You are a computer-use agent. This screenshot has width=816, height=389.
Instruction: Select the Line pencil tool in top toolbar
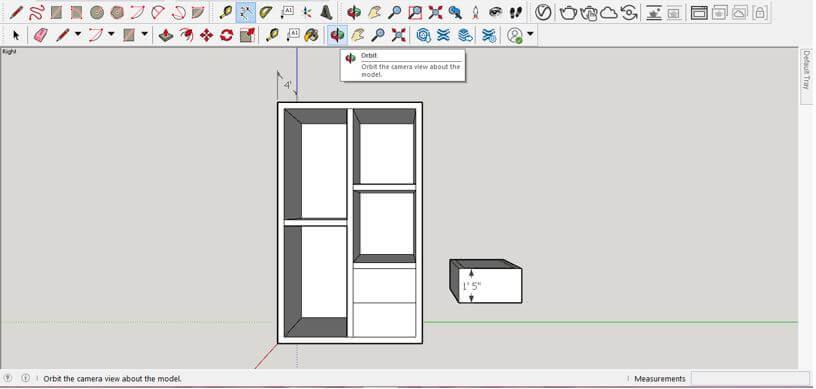pos(16,12)
